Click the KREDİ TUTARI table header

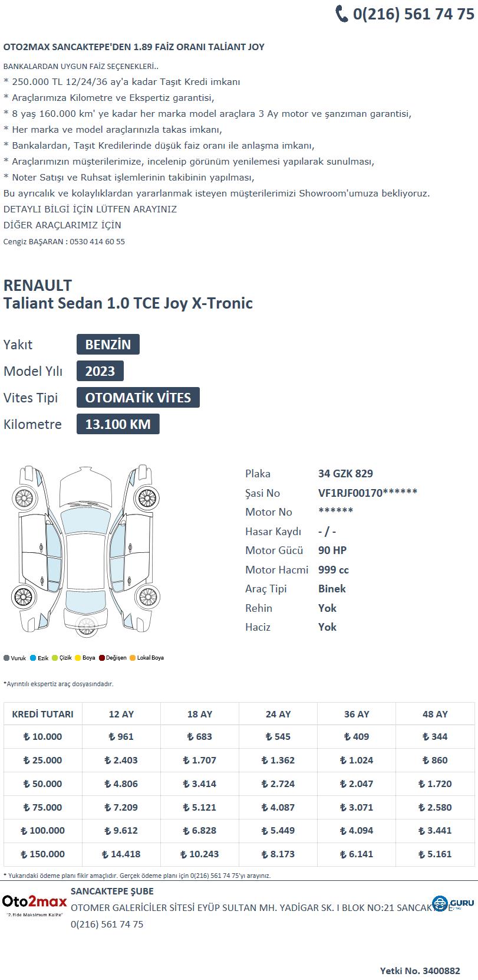click(42, 714)
